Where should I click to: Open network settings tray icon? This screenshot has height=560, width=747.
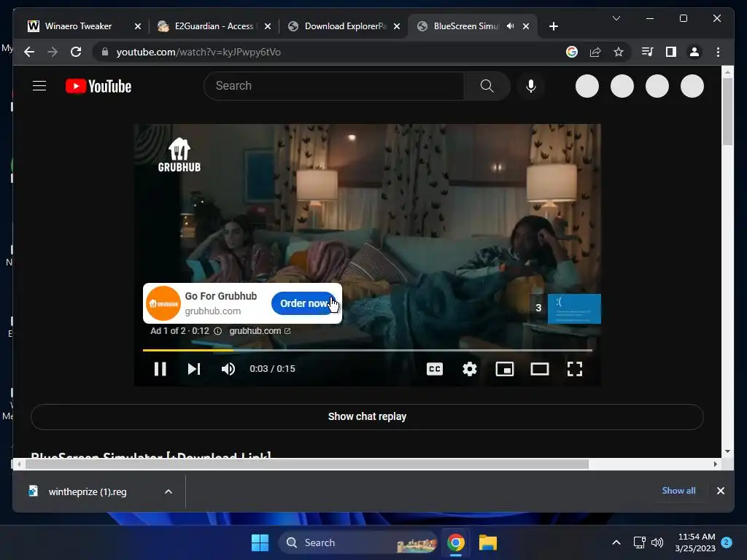click(x=639, y=542)
